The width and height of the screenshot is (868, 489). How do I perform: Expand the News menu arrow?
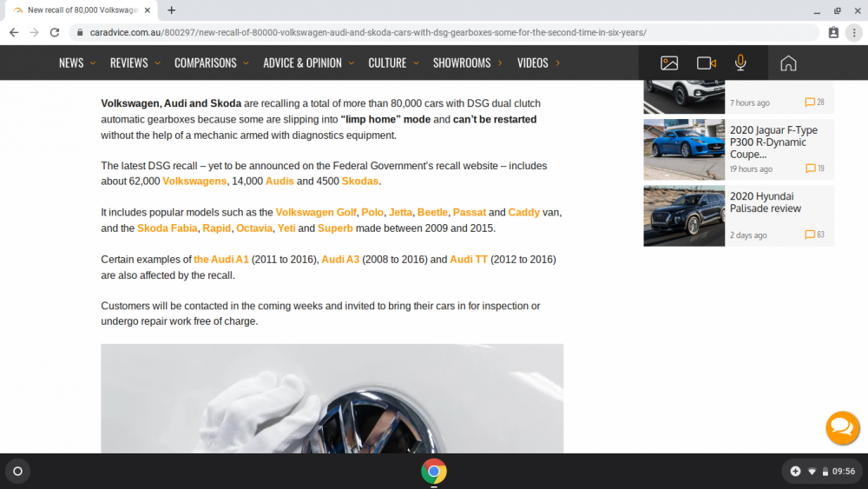pos(93,63)
